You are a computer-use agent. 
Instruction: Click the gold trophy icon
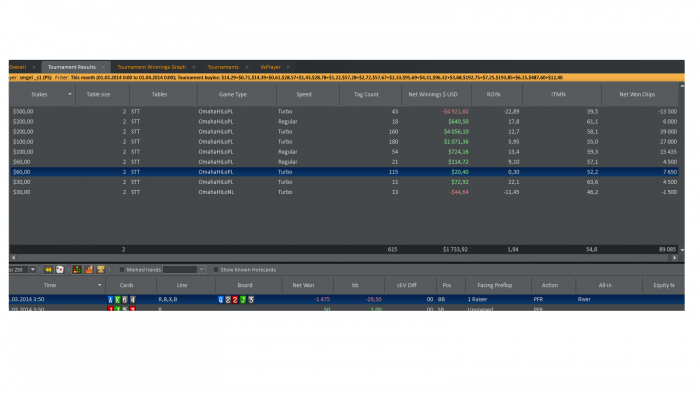pyautogui.click(x=101, y=270)
